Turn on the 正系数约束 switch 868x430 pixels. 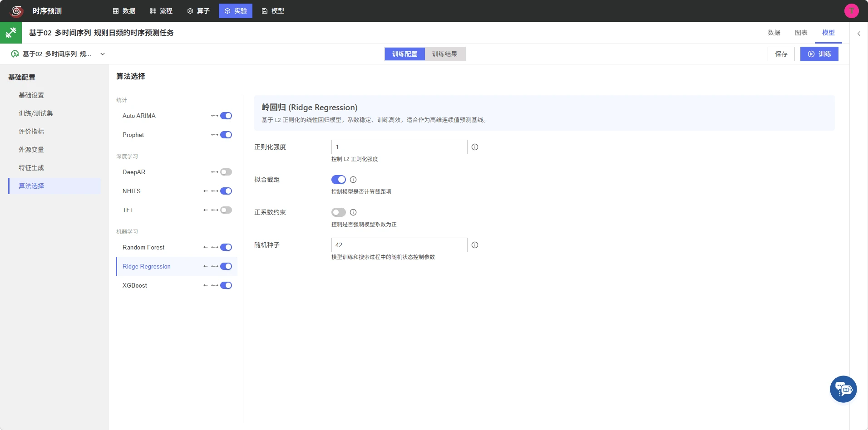coord(339,212)
